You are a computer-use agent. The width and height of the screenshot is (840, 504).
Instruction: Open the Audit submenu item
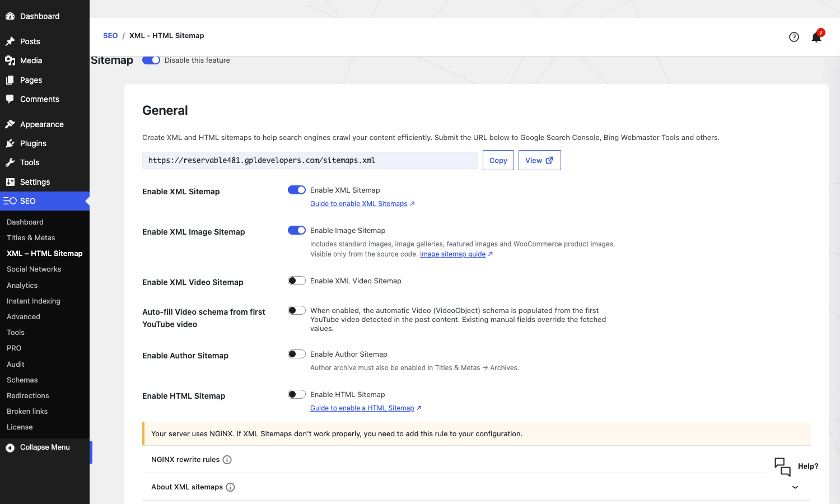(16, 365)
